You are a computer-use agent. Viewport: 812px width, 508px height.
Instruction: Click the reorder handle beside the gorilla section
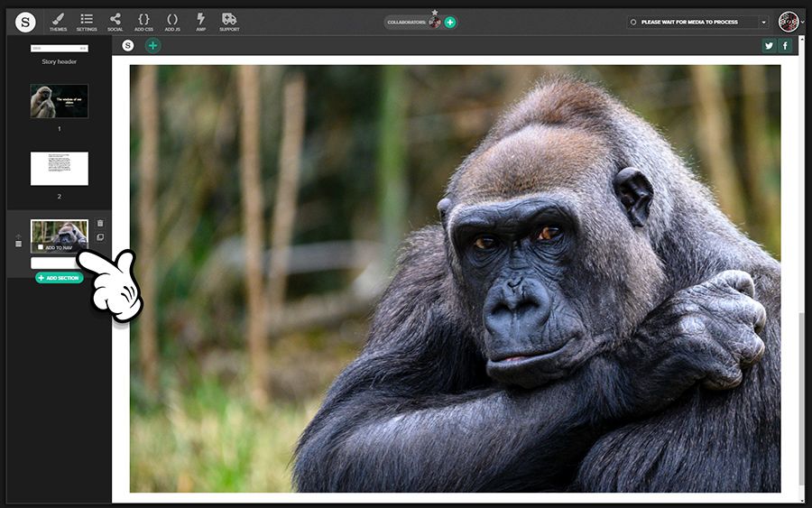click(x=19, y=244)
